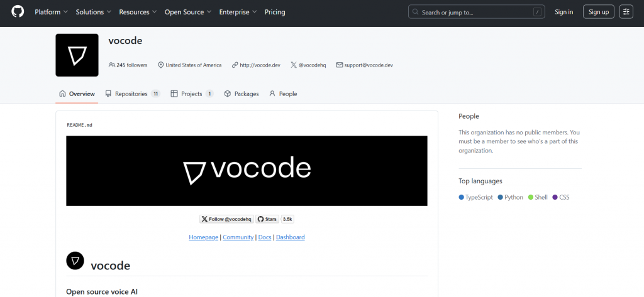Click the envelope mail icon
644x297 pixels.
click(339, 65)
